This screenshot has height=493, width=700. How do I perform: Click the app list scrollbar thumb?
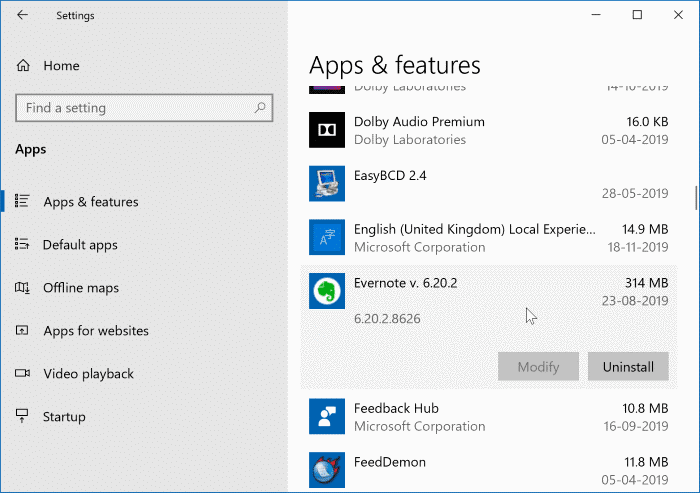[x=696, y=198]
